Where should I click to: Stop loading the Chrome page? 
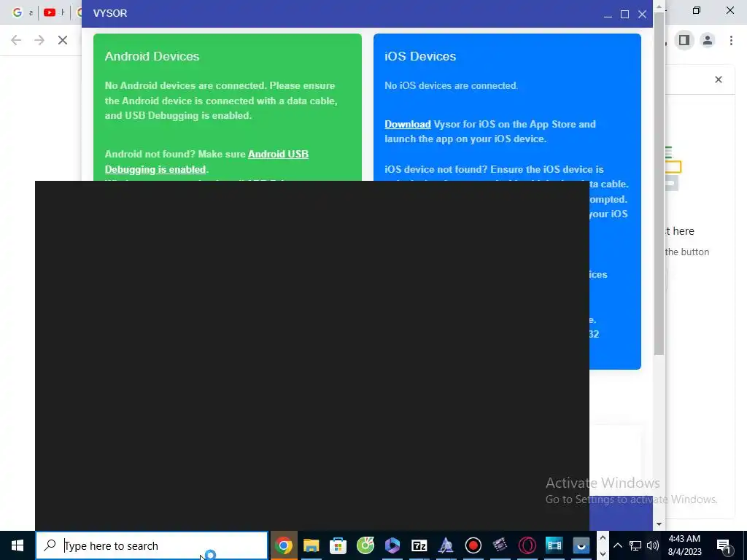pyautogui.click(x=63, y=40)
